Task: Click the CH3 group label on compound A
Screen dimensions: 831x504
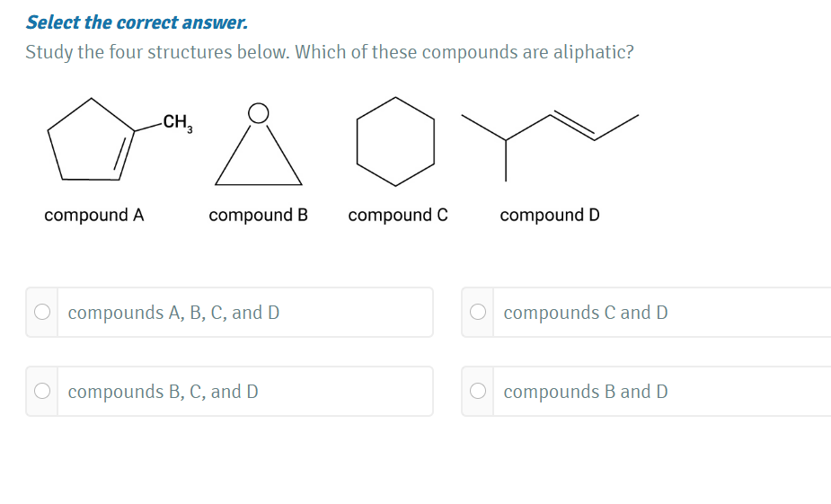Action: point(178,122)
